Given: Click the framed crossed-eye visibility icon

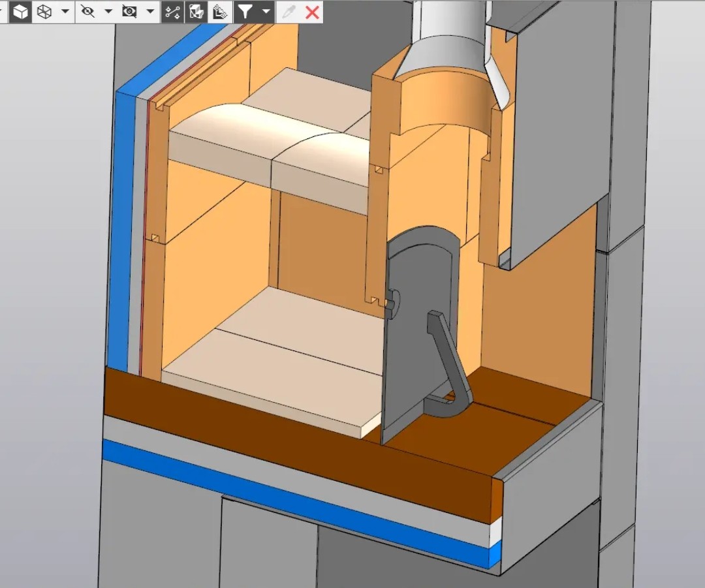Looking at the screenshot, I should pyautogui.click(x=129, y=12).
